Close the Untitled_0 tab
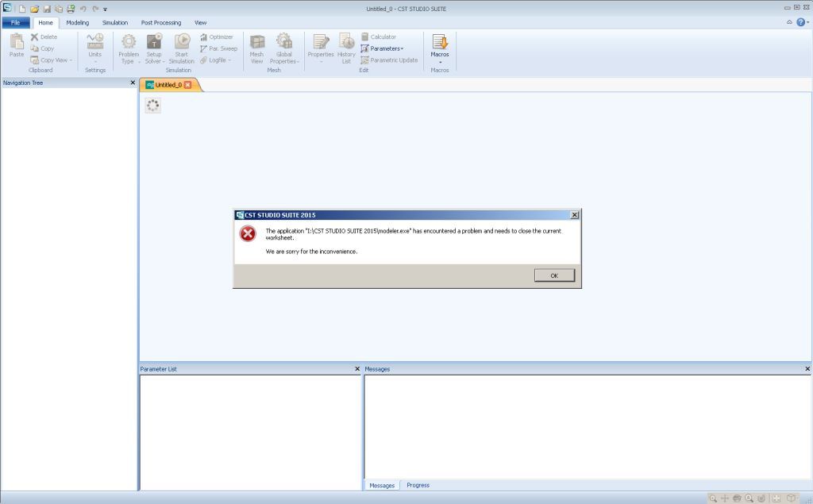The height and width of the screenshot is (504, 813). (187, 85)
